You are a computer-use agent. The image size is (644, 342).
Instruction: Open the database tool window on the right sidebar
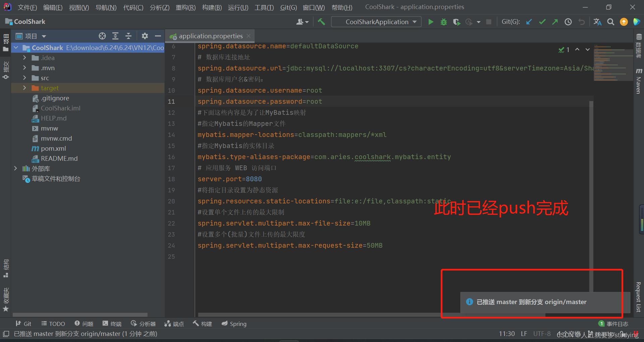tap(639, 46)
